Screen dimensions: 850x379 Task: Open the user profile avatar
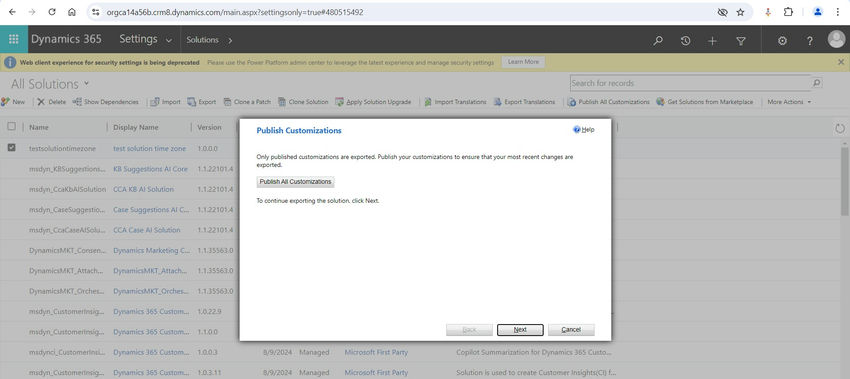[x=836, y=39]
